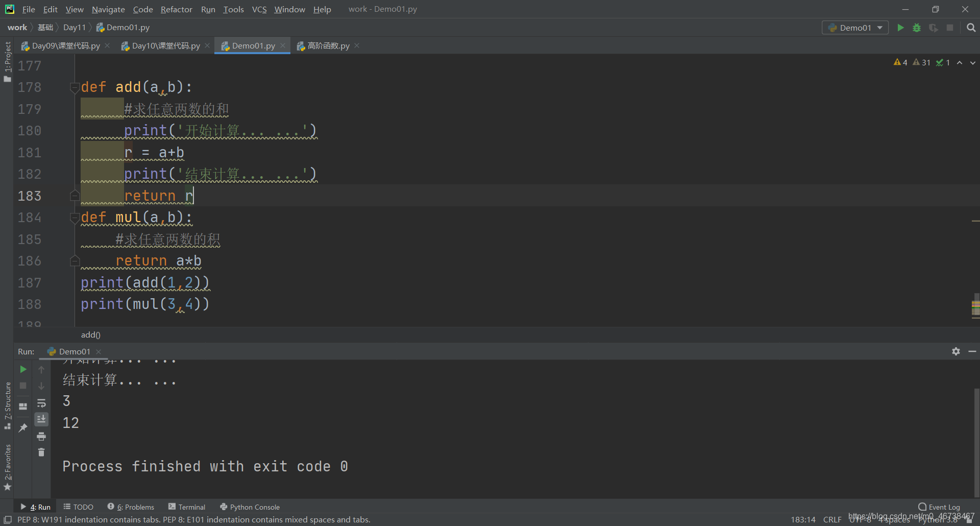Toggle soft-wrap in Run console
Viewport: 980px width, 526px height.
pos(41,403)
